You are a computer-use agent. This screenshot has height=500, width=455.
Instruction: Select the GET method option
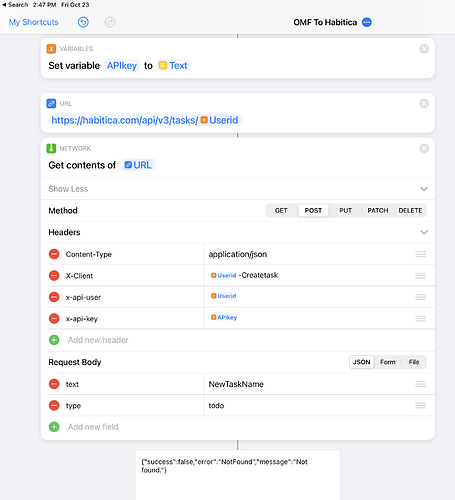pyautogui.click(x=281, y=210)
